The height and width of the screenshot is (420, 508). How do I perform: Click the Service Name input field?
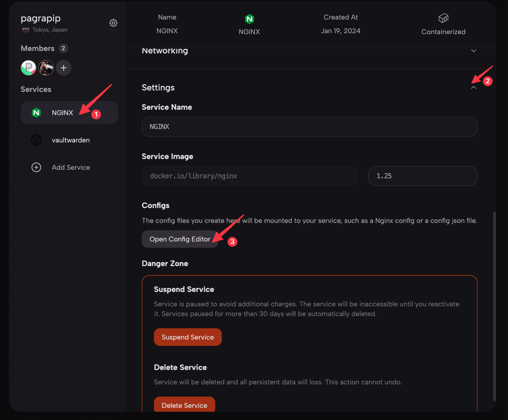tap(310, 127)
